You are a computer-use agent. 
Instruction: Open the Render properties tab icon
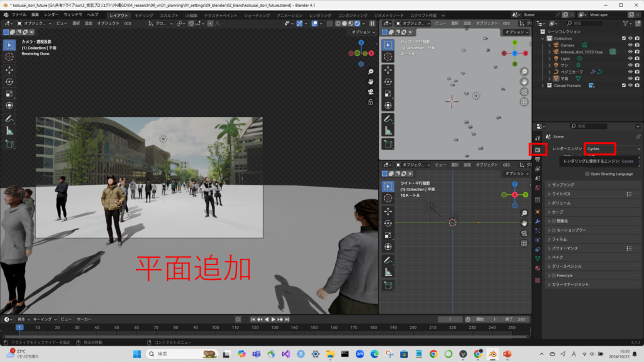(538, 150)
